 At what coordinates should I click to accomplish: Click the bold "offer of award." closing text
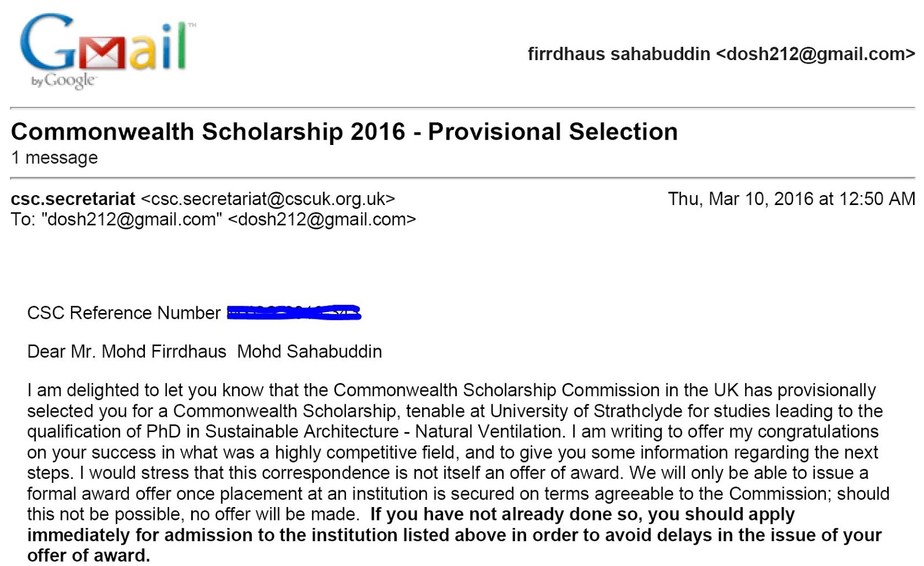pyautogui.click(x=88, y=556)
